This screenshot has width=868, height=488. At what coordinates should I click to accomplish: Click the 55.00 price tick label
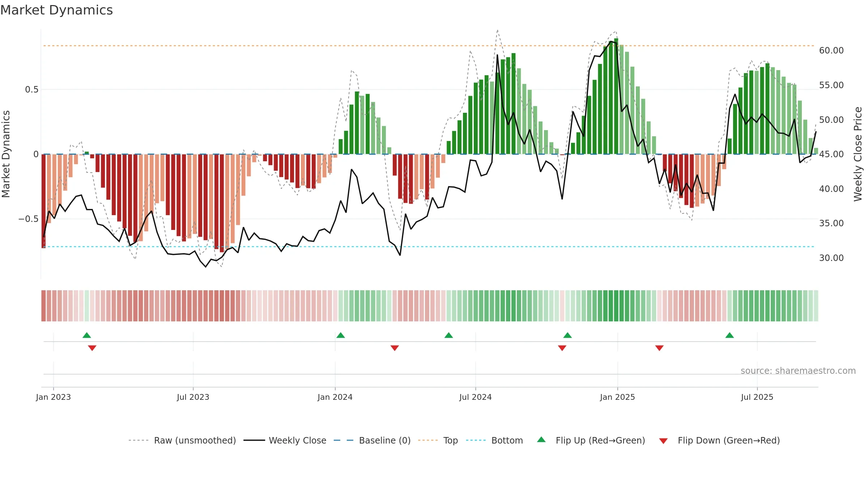click(831, 85)
